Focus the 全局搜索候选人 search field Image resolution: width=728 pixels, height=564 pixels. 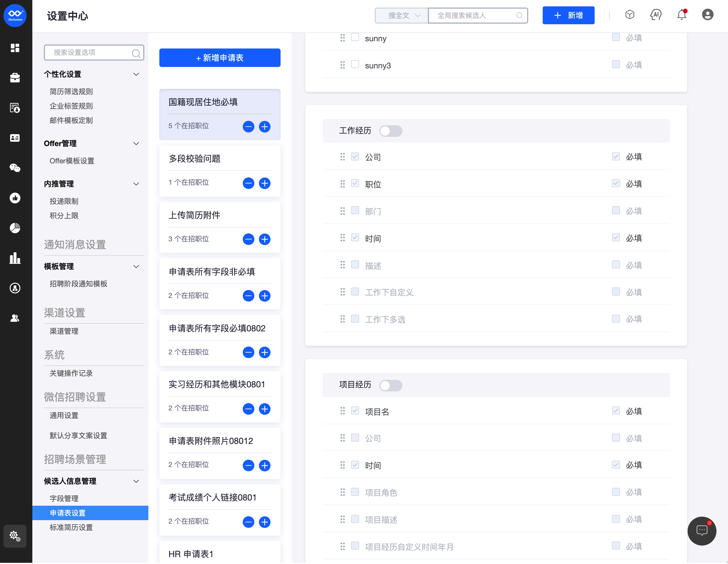point(478,16)
